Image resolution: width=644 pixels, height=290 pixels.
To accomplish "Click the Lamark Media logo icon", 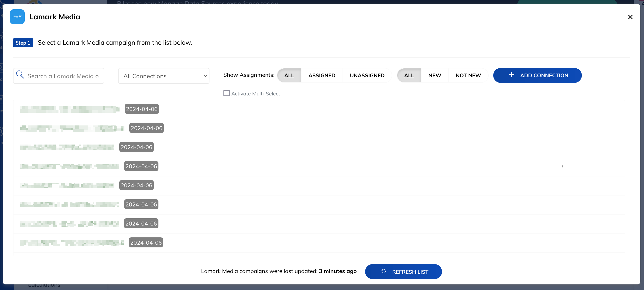I will point(17,17).
